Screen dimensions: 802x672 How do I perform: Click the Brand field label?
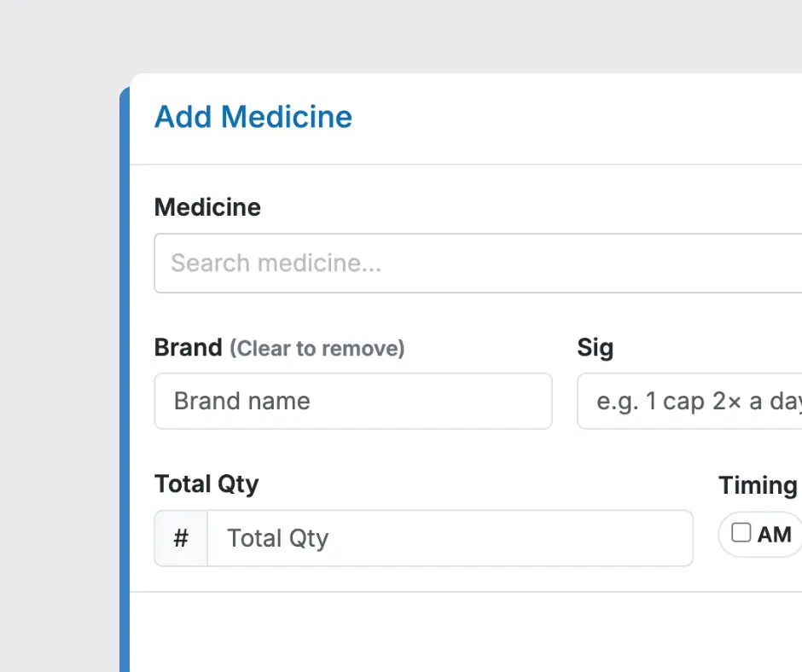[188, 348]
